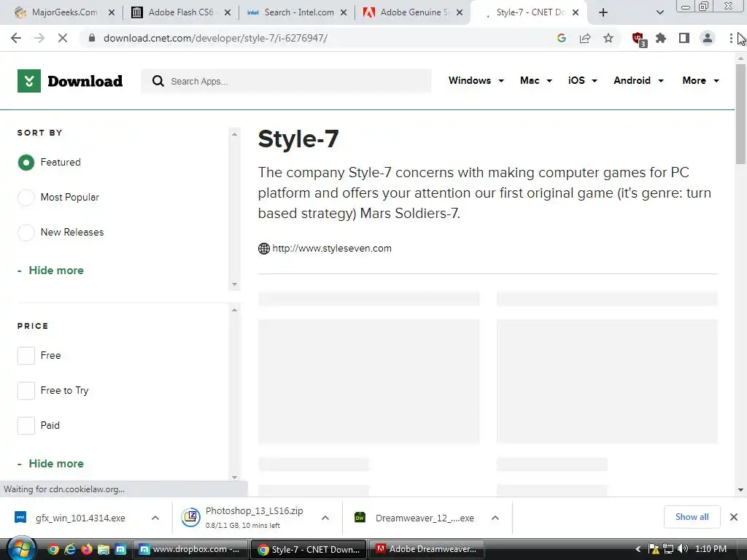Collapse Sort By with Hide more
Image resolution: width=747 pixels, height=560 pixels.
click(55, 271)
